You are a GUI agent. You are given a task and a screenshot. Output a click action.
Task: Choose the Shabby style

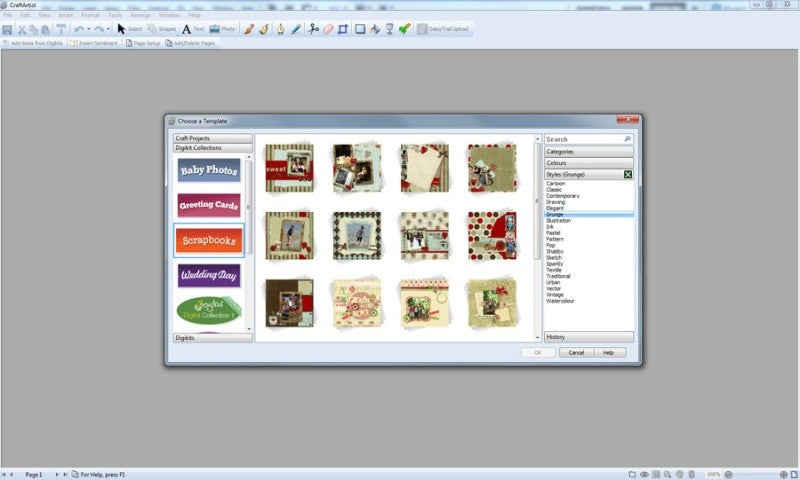[555, 251]
